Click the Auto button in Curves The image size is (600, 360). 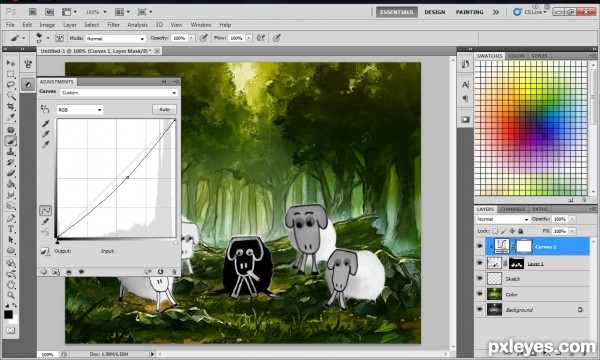[165, 110]
